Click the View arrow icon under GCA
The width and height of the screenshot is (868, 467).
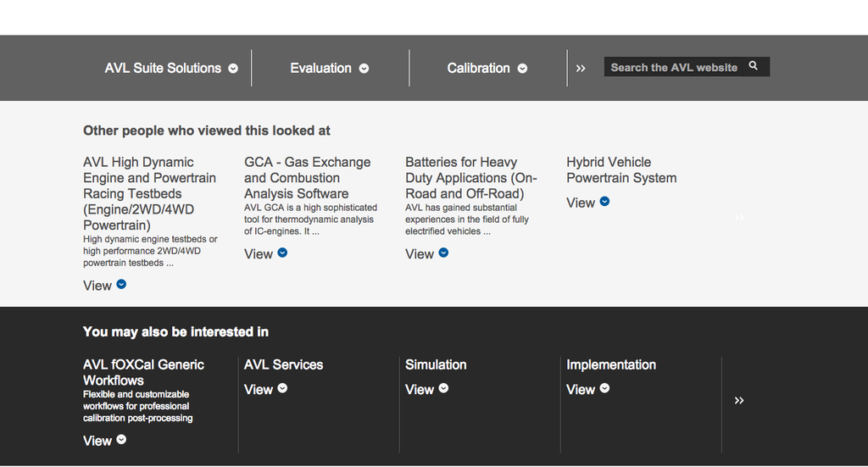[282, 253]
